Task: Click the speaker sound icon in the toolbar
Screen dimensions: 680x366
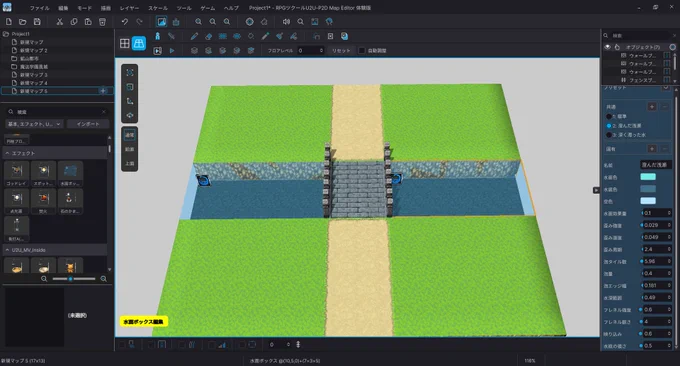Action: pos(286,21)
